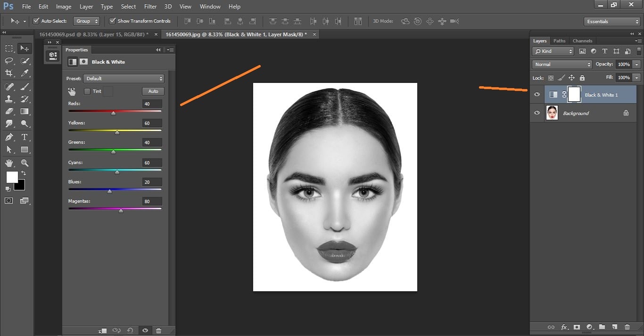Open the Add layer style fx menu
644x336 pixels.
point(564,327)
